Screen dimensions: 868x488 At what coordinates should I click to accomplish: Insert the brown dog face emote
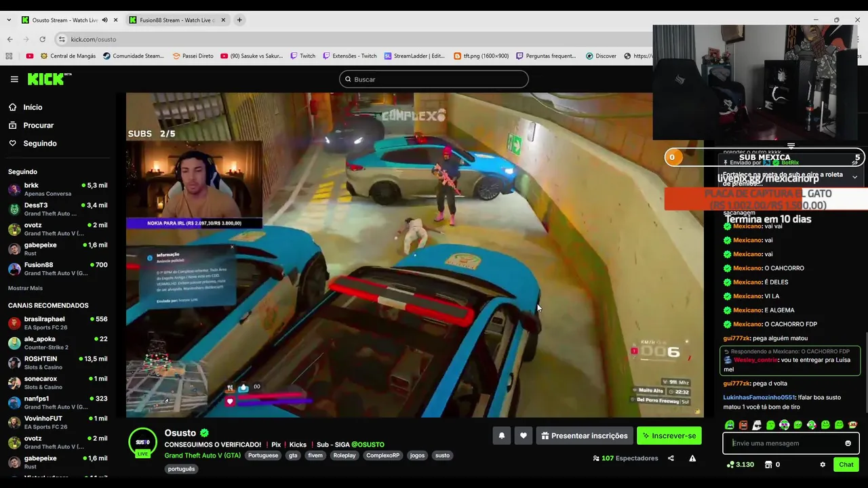click(x=852, y=425)
